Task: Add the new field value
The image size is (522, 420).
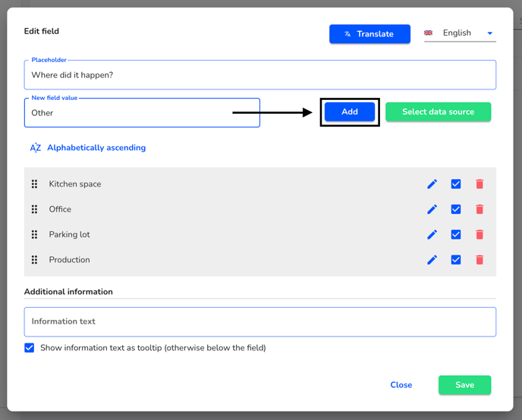Action: click(x=350, y=111)
